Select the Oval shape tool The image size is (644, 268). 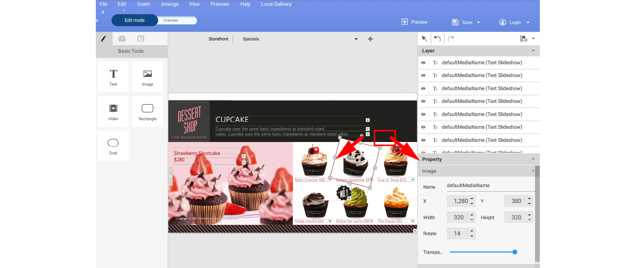point(113,146)
